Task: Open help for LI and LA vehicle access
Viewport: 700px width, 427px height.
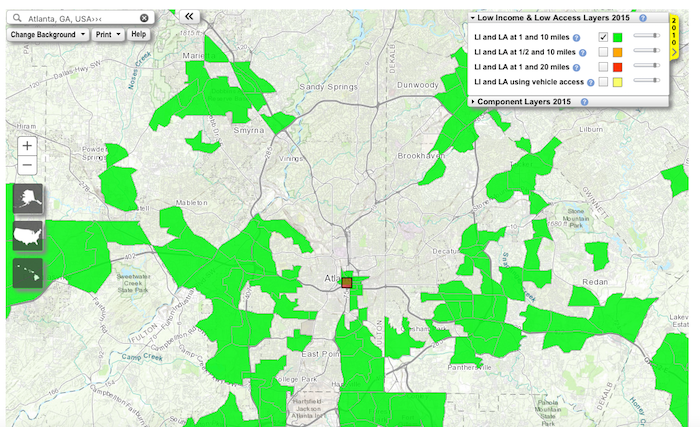Action: coord(589,80)
